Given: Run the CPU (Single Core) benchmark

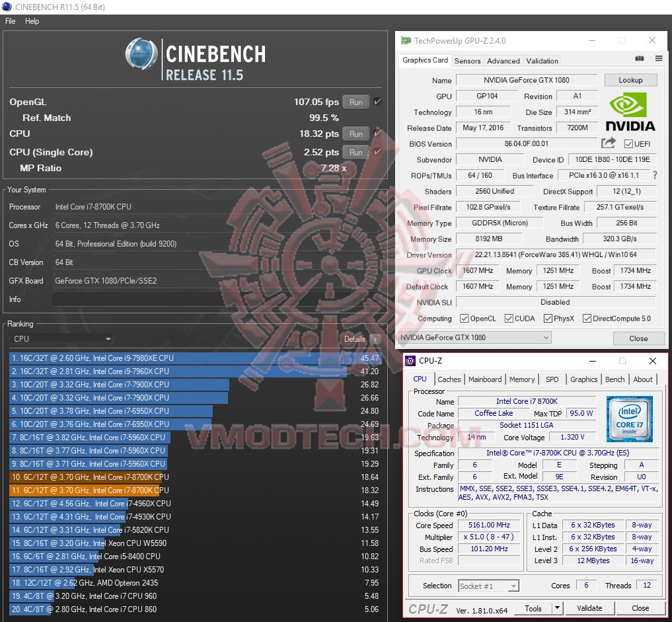Looking at the screenshot, I should [x=355, y=152].
